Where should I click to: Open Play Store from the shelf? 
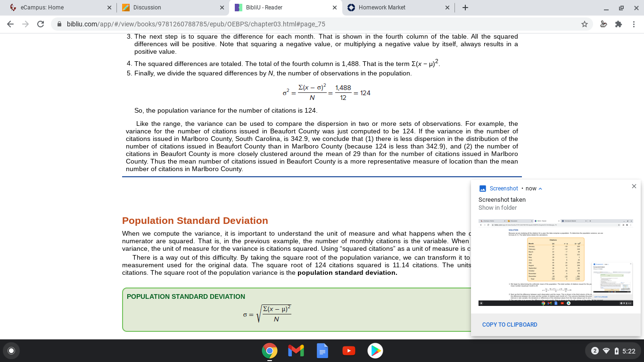[375, 351]
